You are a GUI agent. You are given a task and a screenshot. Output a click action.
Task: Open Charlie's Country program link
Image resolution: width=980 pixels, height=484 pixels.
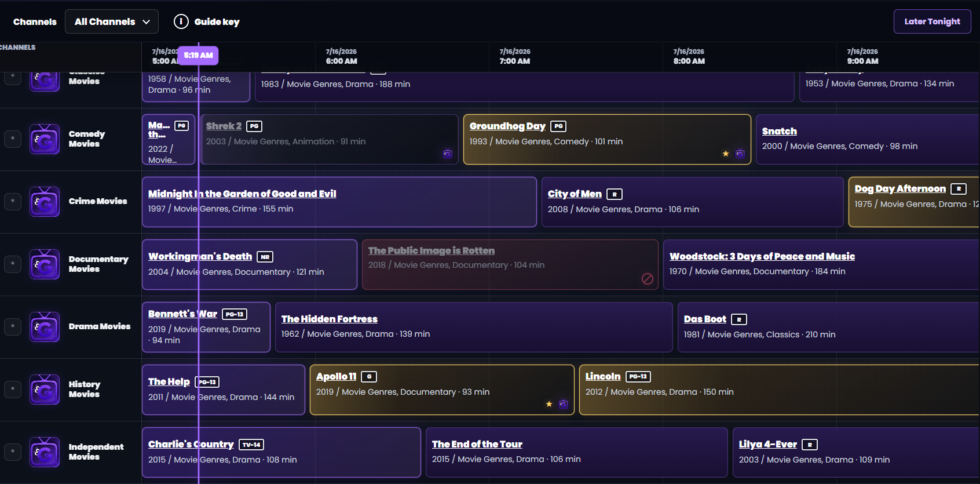click(x=191, y=444)
